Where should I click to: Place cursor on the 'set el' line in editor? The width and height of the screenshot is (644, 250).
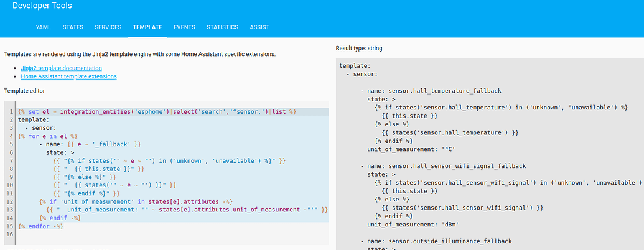coord(156,111)
